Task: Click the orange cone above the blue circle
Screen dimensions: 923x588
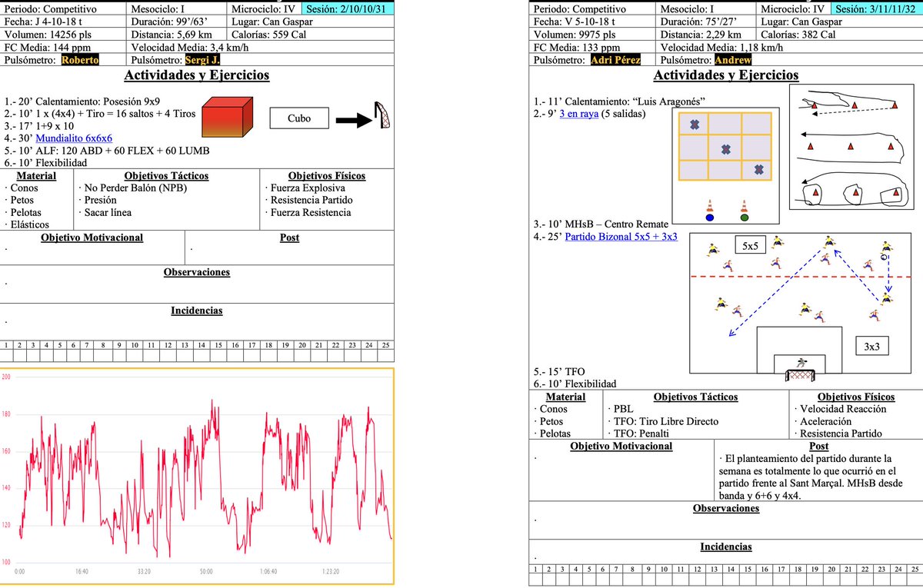Action: pyautogui.click(x=709, y=205)
